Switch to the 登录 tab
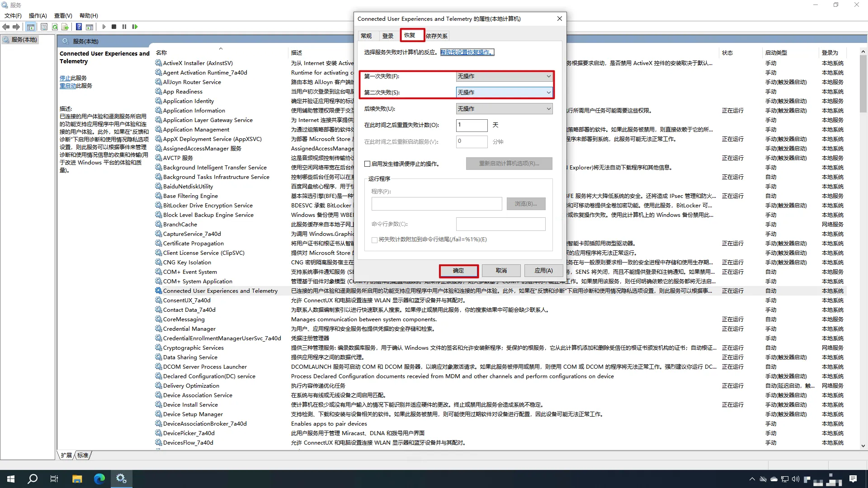Viewport: 868px width, 488px height. point(387,36)
